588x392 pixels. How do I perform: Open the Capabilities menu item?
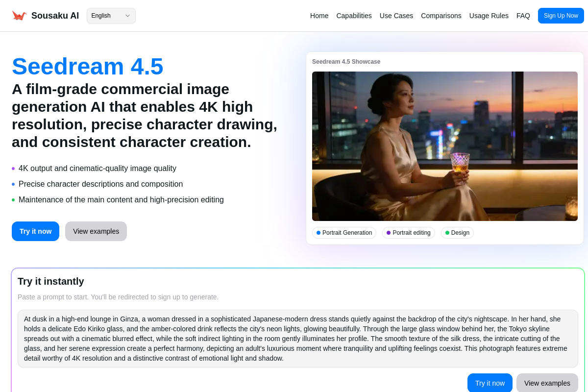(354, 16)
